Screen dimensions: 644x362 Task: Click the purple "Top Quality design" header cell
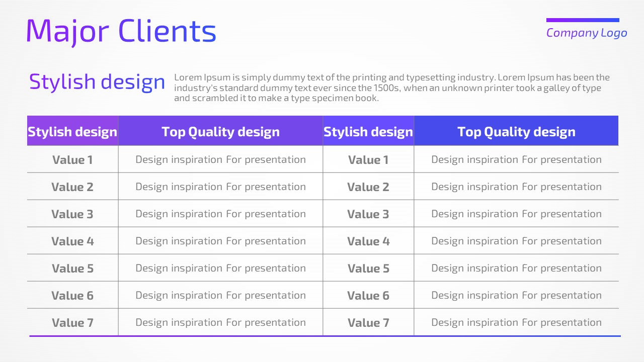[220, 131]
